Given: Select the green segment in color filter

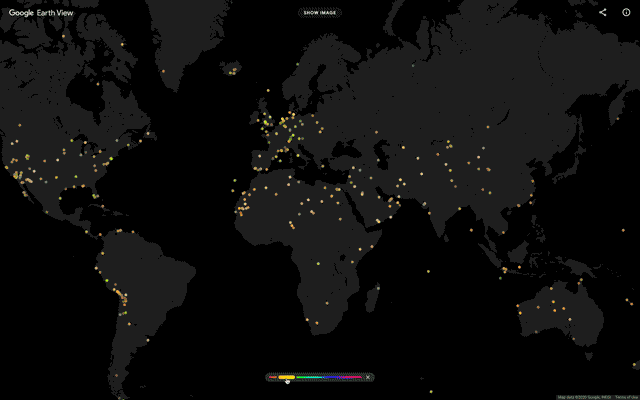Looking at the screenshot, I should coord(305,377).
